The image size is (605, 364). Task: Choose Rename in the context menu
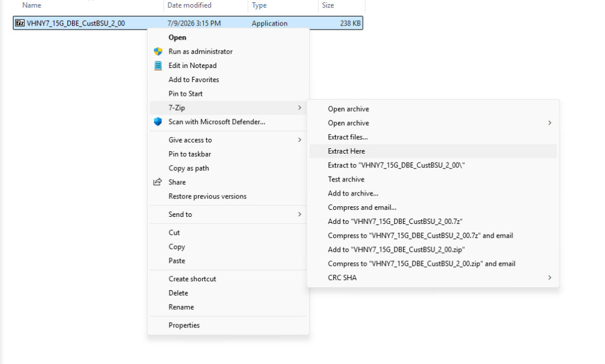click(x=229, y=307)
